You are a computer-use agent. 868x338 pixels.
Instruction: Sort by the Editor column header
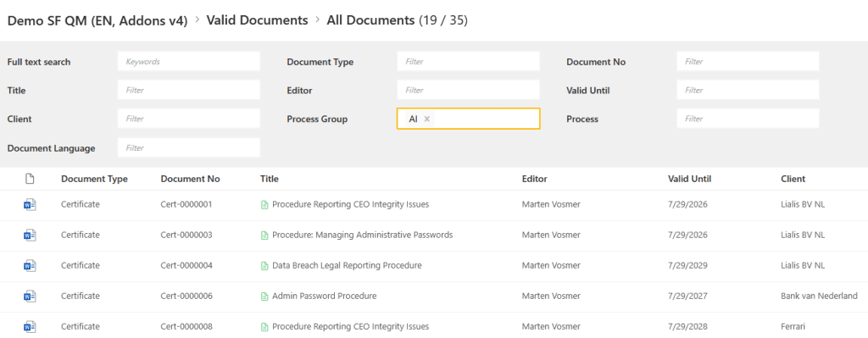point(534,179)
